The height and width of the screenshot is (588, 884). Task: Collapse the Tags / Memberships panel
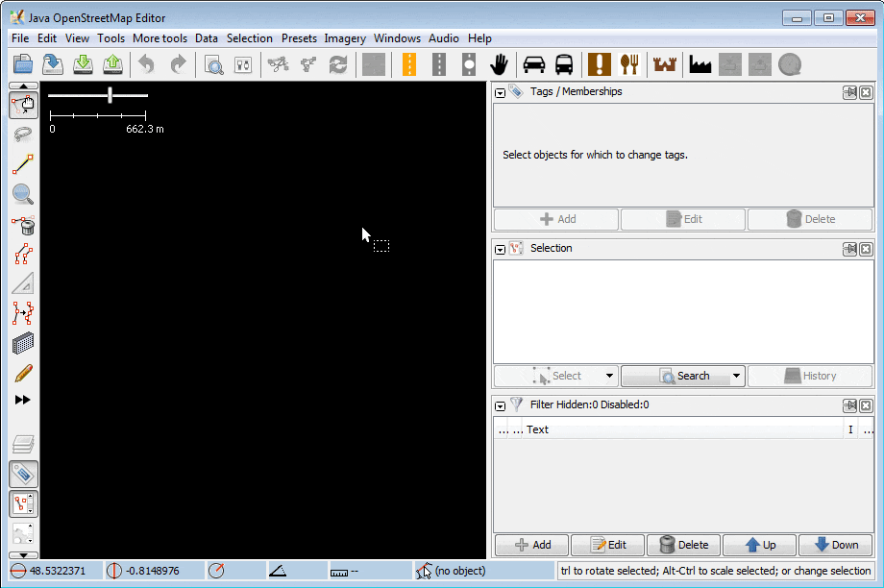point(501,92)
